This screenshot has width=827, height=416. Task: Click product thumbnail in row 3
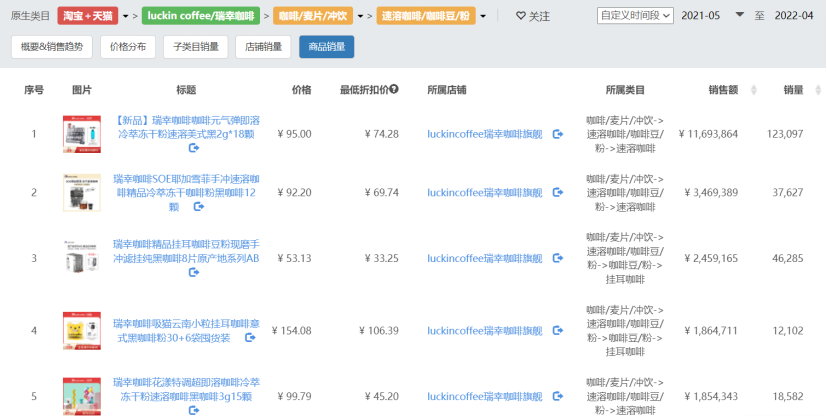82,258
